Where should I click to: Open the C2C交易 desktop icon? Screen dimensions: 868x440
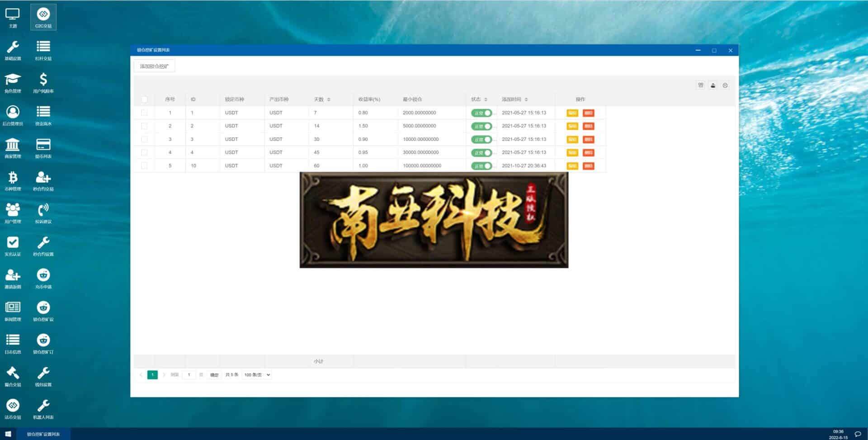pos(43,17)
